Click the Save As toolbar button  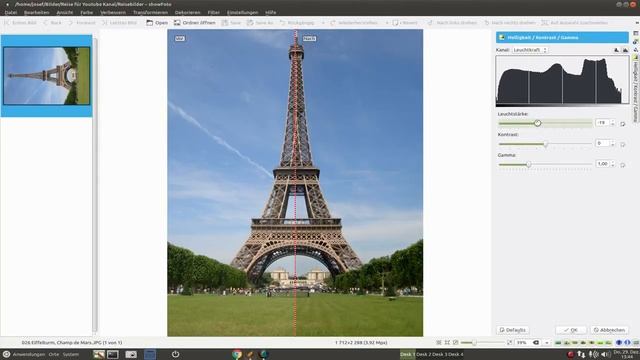click(x=260, y=23)
